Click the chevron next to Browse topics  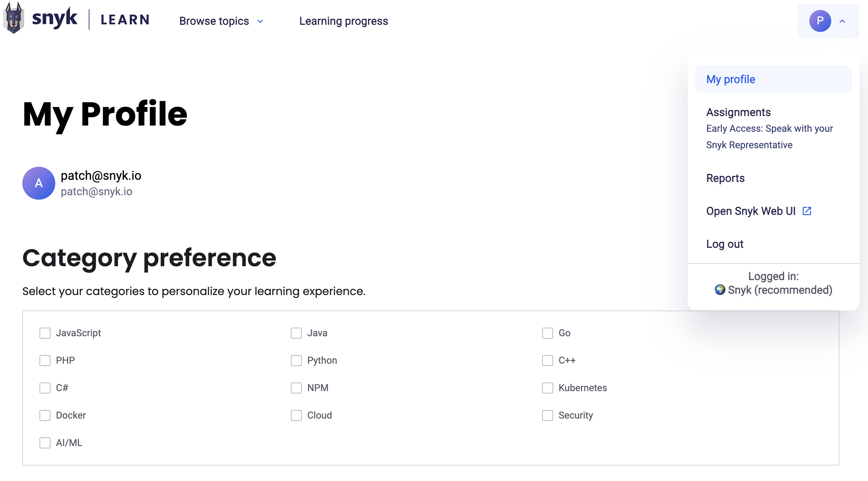point(260,22)
